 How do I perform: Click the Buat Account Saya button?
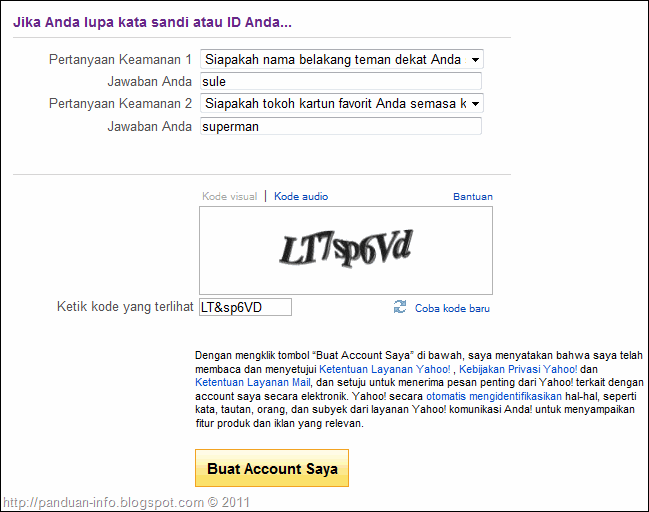pyautogui.click(x=272, y=468)
